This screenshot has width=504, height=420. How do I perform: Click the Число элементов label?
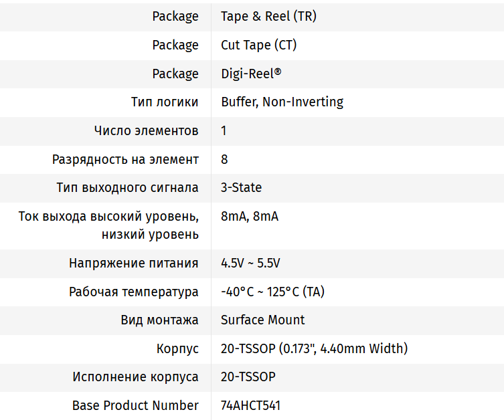click(x=147, y=130)
